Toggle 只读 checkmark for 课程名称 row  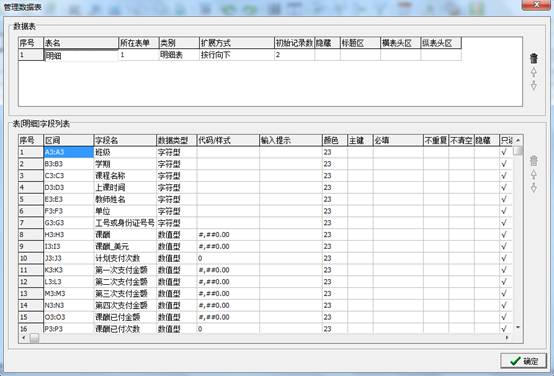(x=505, y=176)
